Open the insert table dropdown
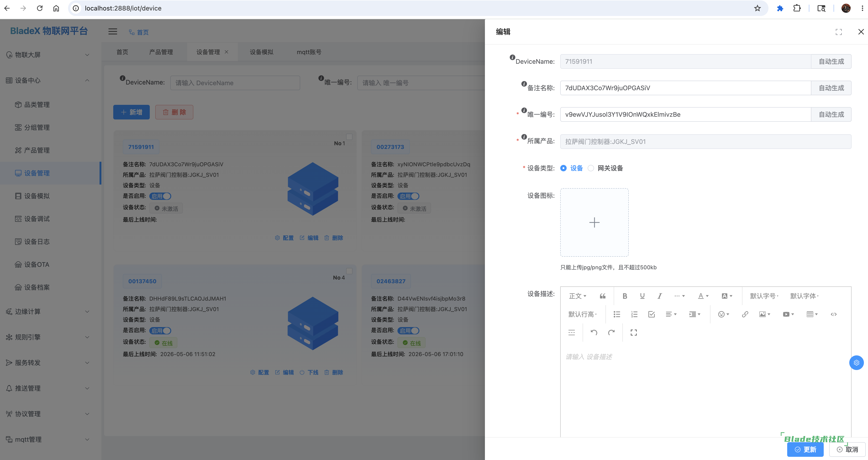868x460 pixels. pyautogui.click(x=812, y=314)
